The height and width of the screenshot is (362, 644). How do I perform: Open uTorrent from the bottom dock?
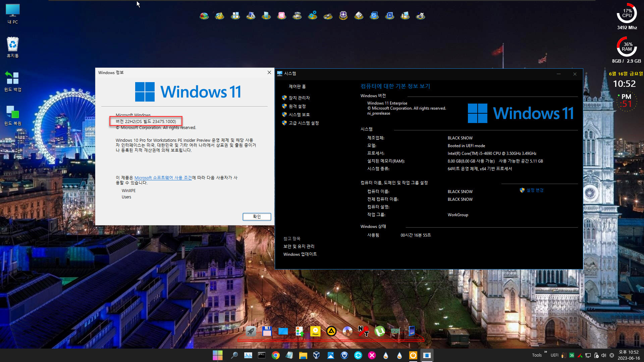click(x=379, y=331)
